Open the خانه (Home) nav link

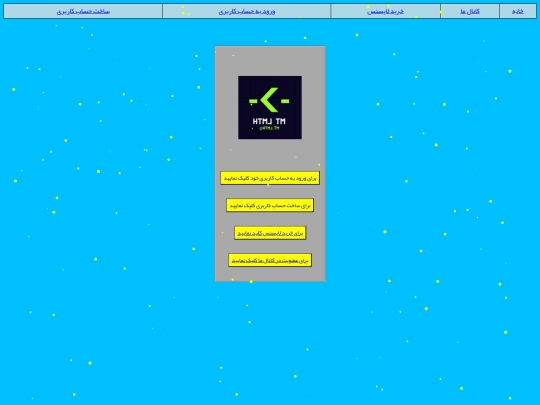point(518,11)
